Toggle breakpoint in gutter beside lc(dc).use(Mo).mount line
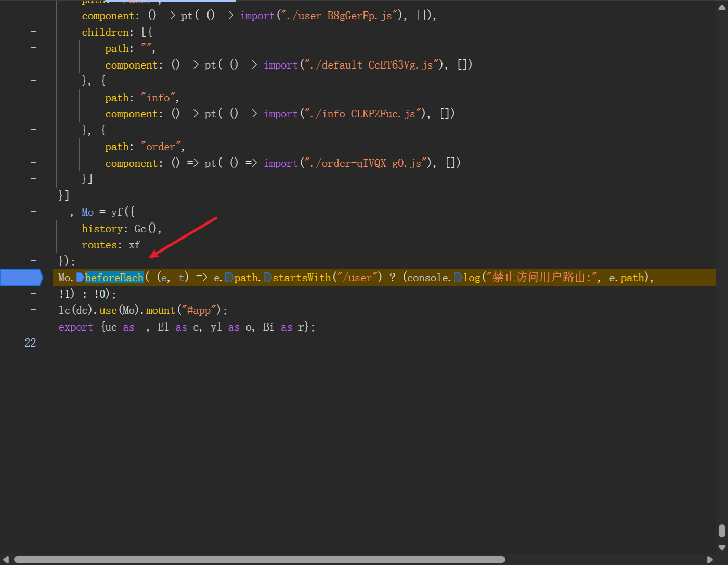This screenshot has height=565, width=728. coord(33,310)
